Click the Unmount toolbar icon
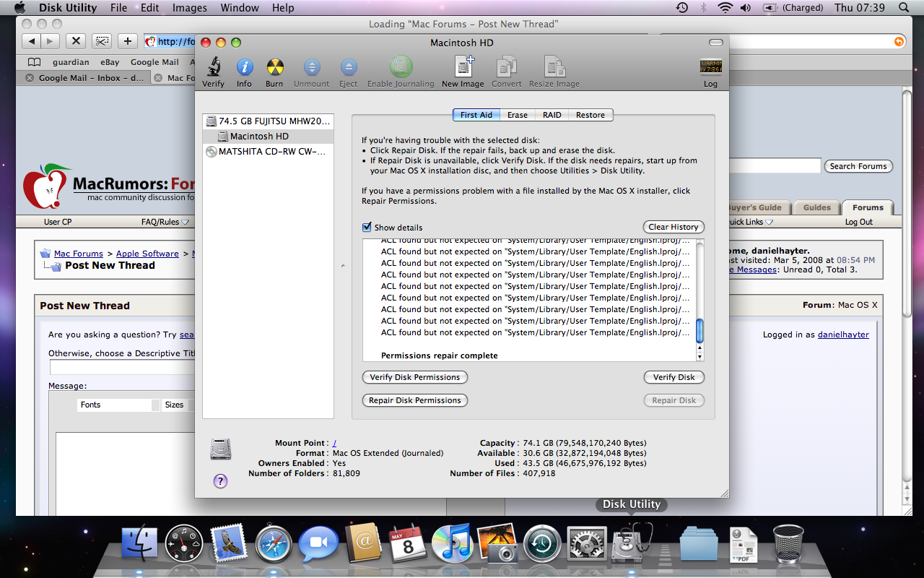This screenshot has height=578, width=924. coord(312,67)
